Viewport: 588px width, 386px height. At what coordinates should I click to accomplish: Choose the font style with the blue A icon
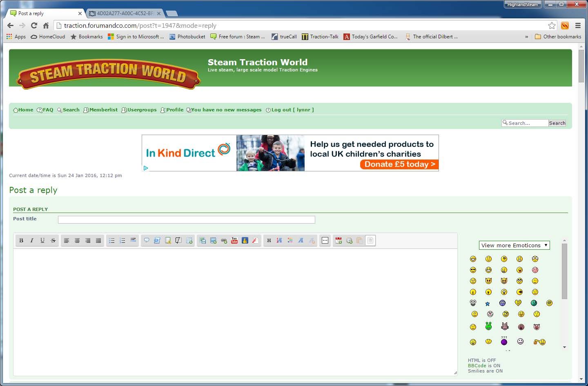tap(301, 240)
